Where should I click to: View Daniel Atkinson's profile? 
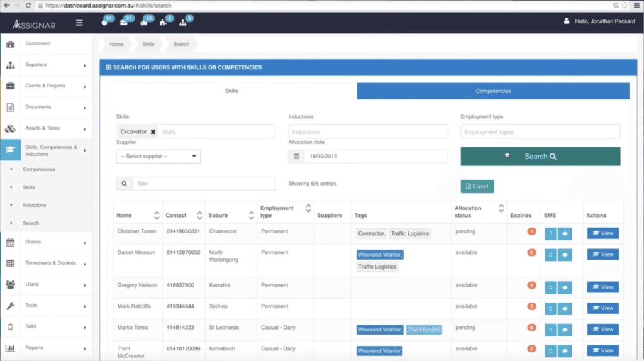tap(602, 255)
